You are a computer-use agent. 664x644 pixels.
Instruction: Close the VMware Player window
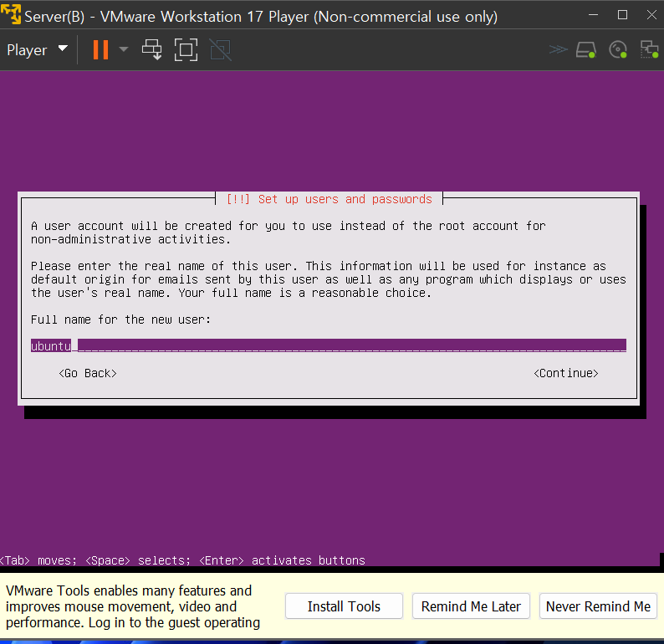tap(651, 15)
